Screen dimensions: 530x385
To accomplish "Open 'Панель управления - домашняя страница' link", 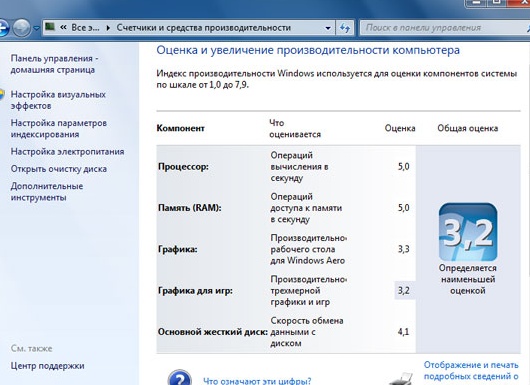I will (x=54, y=64).
